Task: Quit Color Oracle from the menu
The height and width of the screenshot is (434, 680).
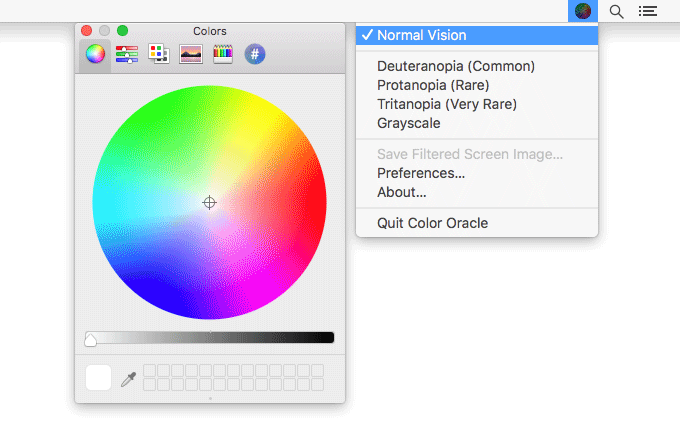Action: [x=432, y=223]
